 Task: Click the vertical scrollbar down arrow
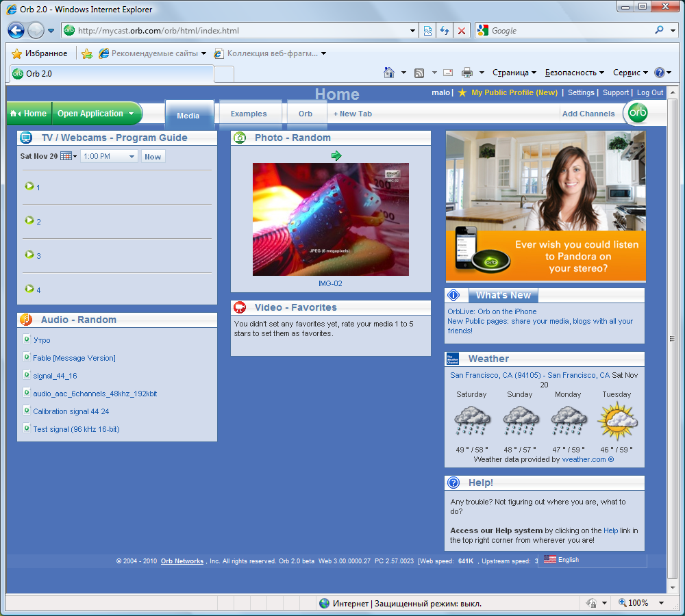[673, 587]
